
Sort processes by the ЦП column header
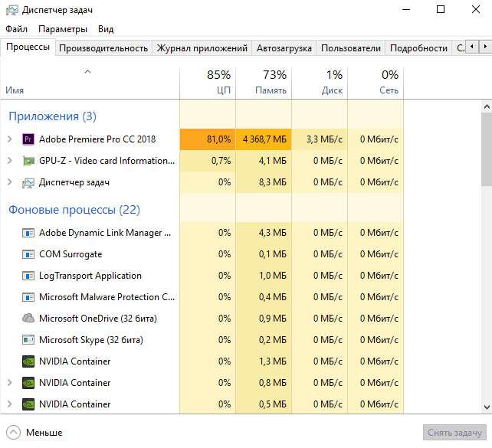coord(207,83)
